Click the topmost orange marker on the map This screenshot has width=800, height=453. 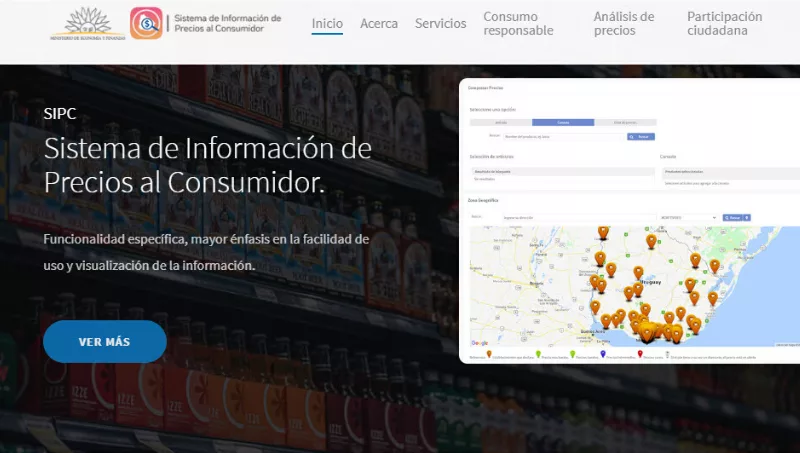click(x=603, y=233)
